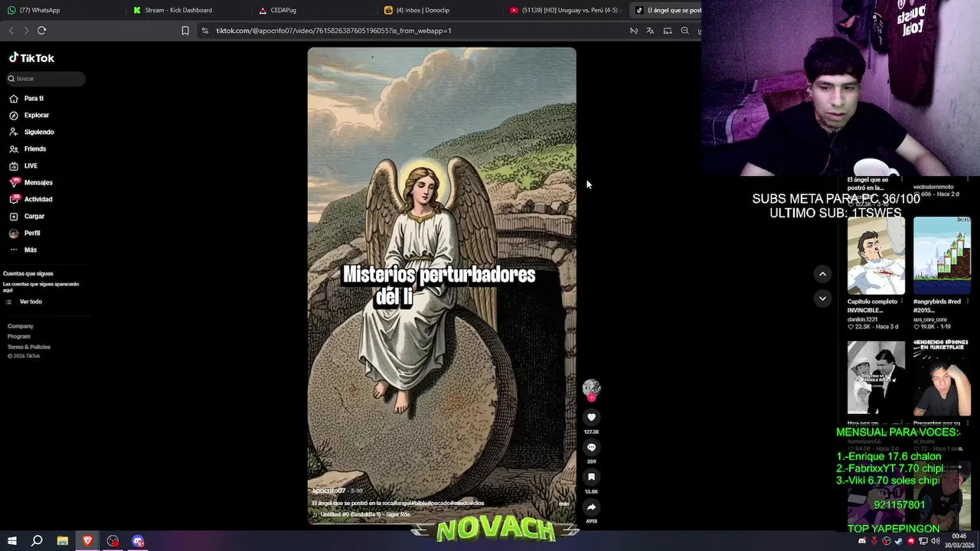Open Perfil in the sidebar
Screen dimensions: 980x551
[24, 233]
